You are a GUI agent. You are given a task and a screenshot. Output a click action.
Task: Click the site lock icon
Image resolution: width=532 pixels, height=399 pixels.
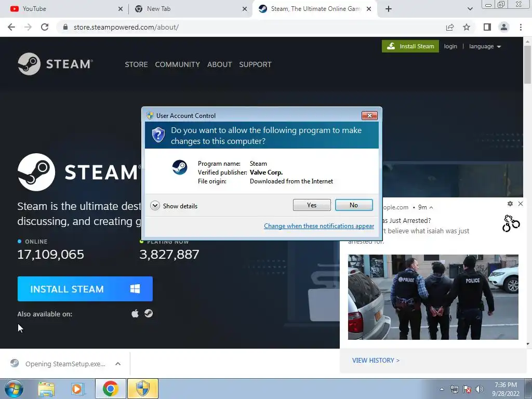pyautogui.click(x=65, y=27)
